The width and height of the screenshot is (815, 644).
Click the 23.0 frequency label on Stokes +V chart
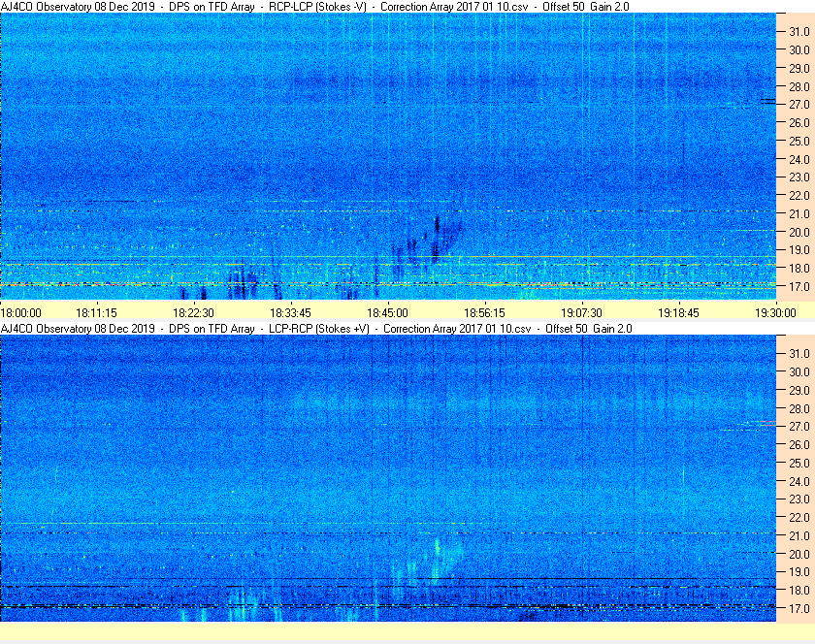point(799,499)
